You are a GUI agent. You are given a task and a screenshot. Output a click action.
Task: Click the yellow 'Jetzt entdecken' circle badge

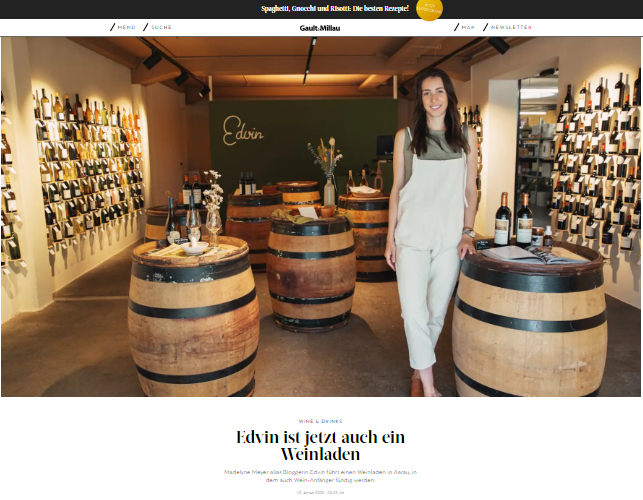pos(429,9)
